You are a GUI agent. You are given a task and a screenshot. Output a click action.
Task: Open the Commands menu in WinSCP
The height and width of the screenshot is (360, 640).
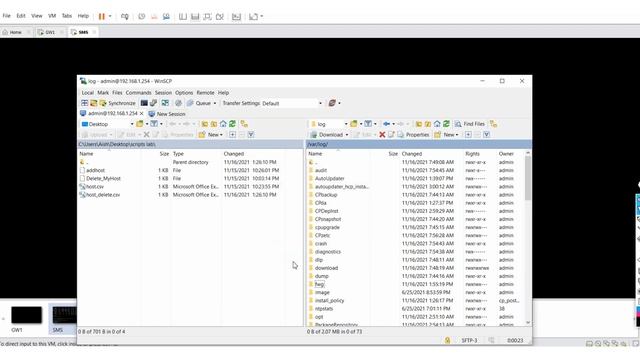(138, 93)
